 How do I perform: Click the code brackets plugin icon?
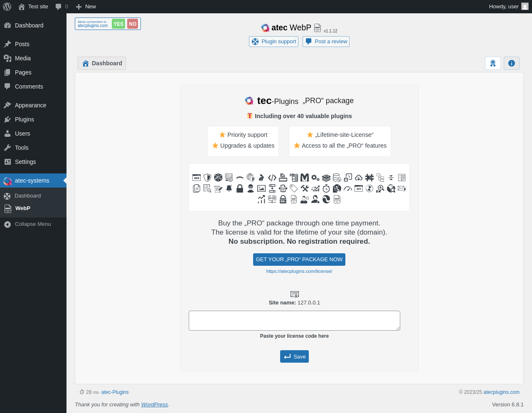pos(272,178)
